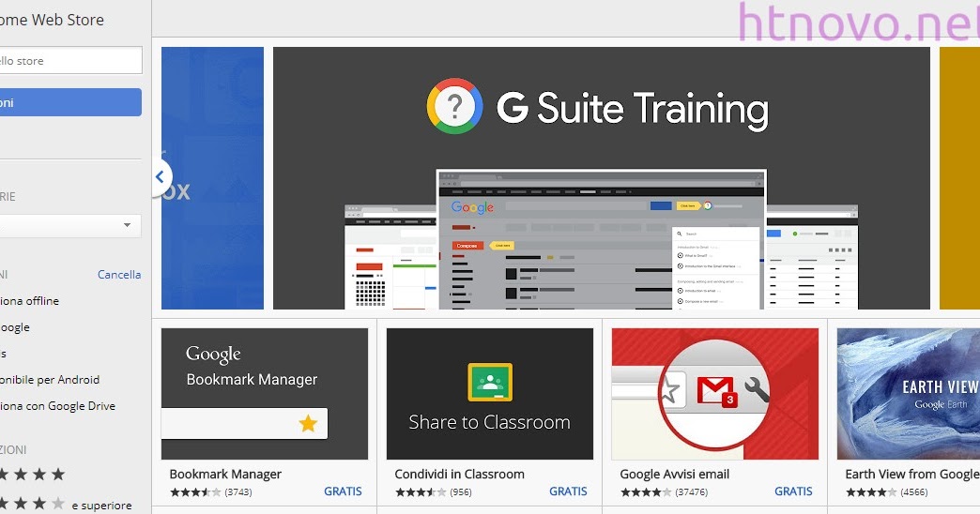Select the highlighted blue sidebar category
The width and height of the screenshot is (980, 514).
(x=70, y=102)
